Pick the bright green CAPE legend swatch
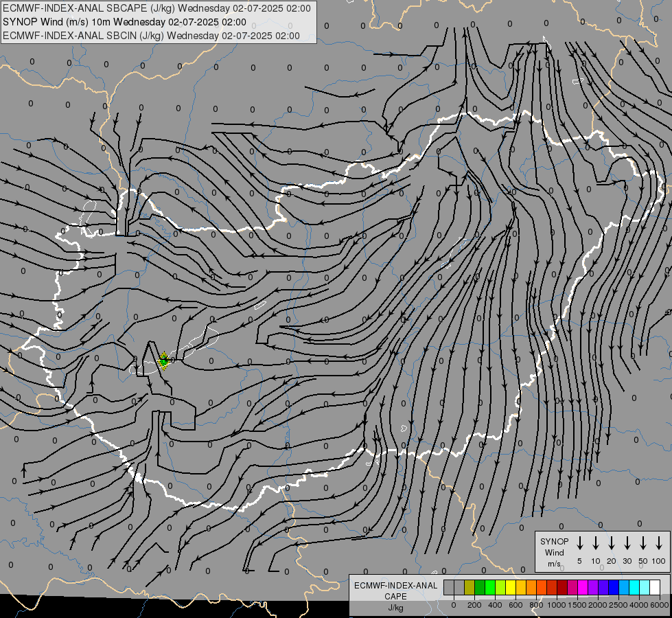672x618 pixels. [490, 587]
